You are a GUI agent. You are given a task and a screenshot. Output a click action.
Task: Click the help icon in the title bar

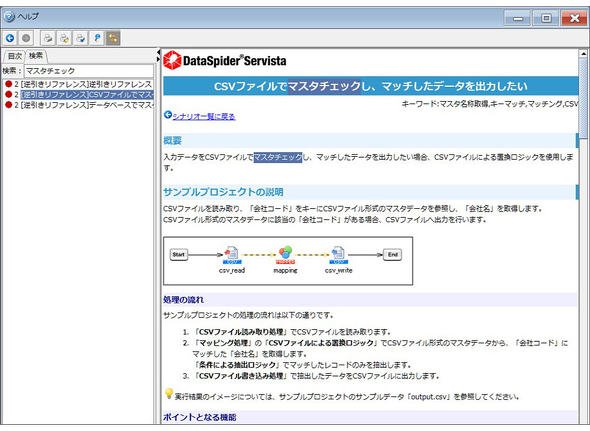point(9,17)
